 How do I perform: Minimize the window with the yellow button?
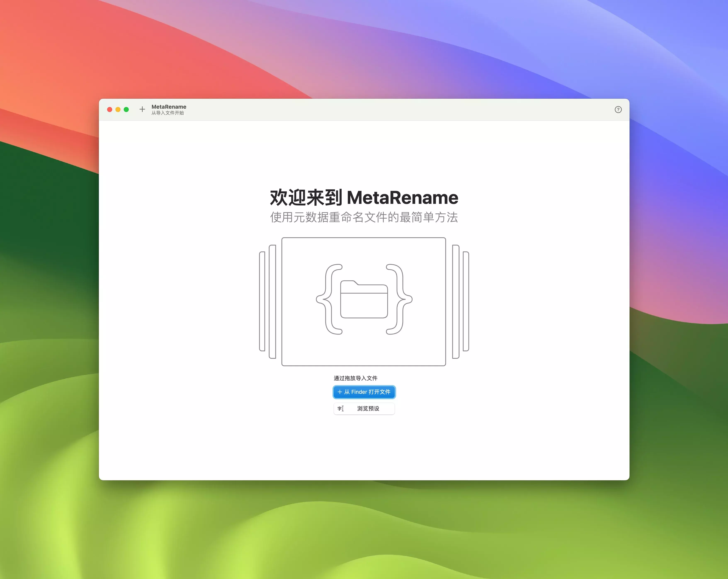118,109
